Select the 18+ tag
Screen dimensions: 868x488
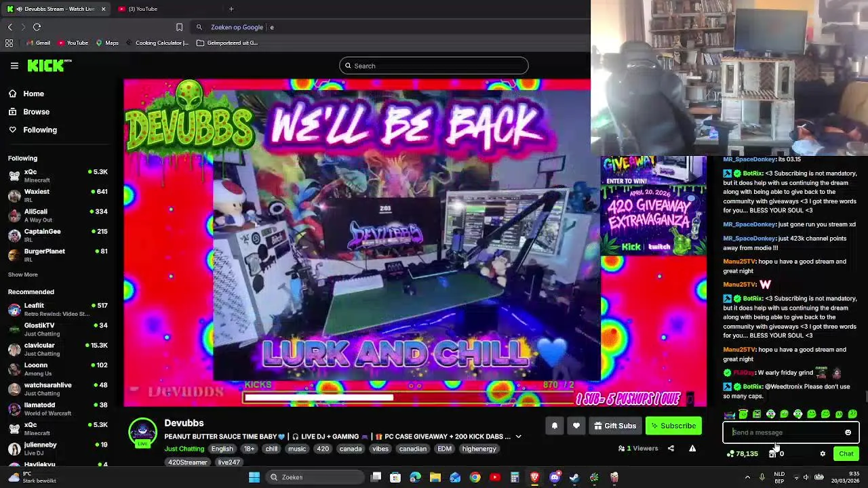(x=249, y=449)
